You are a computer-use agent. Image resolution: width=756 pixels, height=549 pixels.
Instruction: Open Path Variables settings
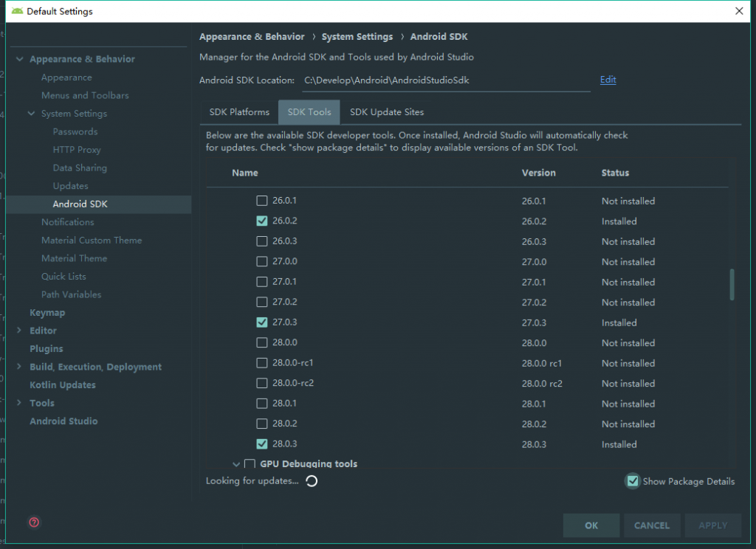pos(72,294)
